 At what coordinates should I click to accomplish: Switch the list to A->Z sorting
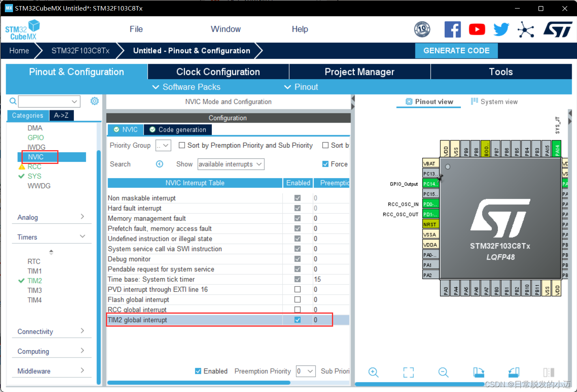(x=61, y=115)
